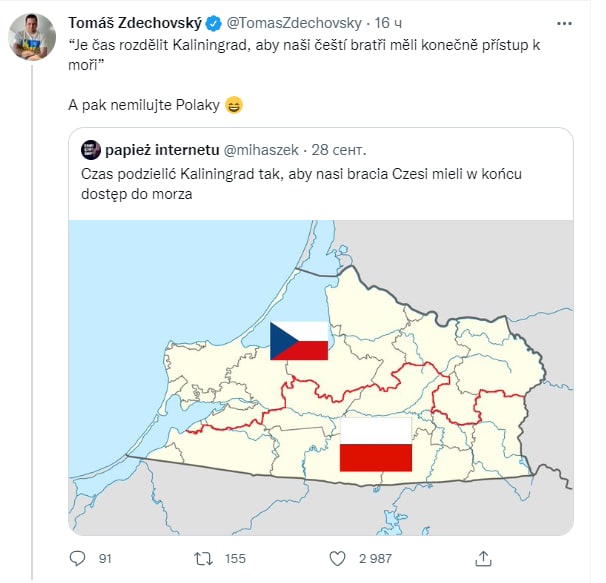Click the 28 сент. quoted tweet date
The height and width of the screenshot is (583, 606).
[339, 150]
